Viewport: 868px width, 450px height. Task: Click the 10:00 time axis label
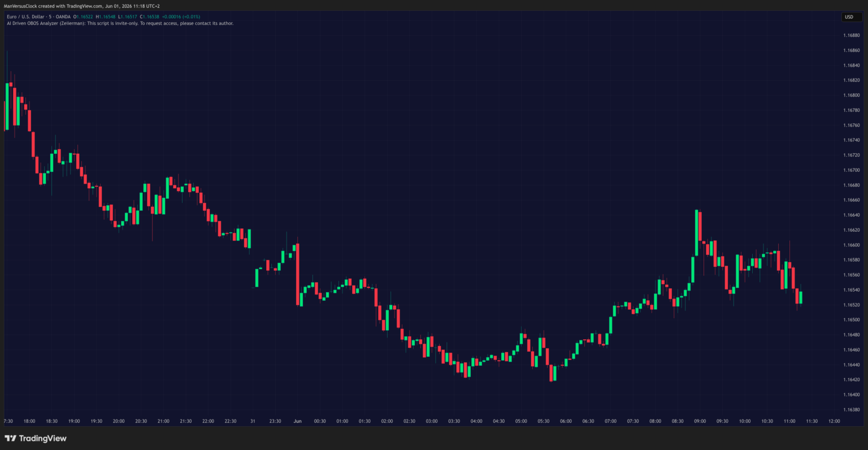(x=745, y=421)
